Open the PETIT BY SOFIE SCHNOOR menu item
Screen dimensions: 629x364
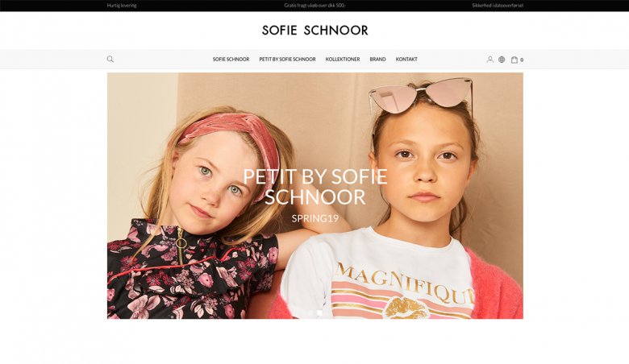pyautogui.click(x=287, y=60)
